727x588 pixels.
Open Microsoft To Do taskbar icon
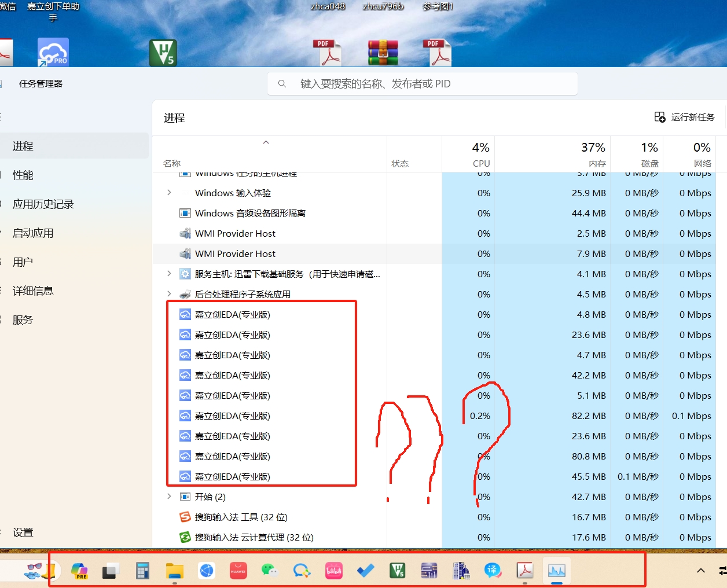[365, 571]
